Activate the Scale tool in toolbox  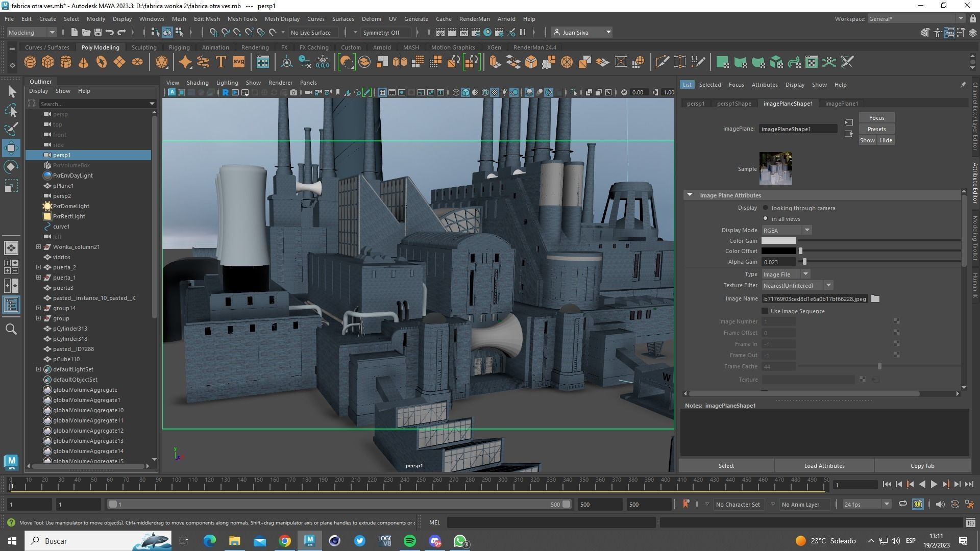tap(12, 186)
